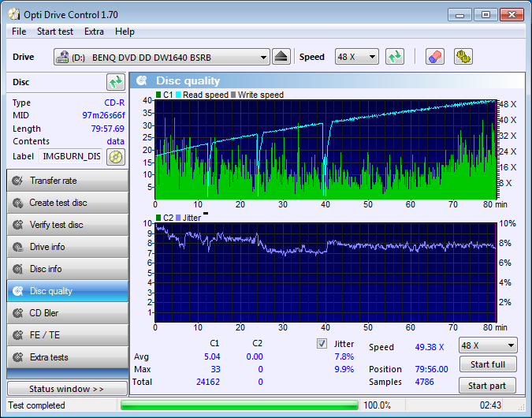Switch to Verify test disc tab
The height and width of the screenshot is (418, 532).
(x=68, y=225)
